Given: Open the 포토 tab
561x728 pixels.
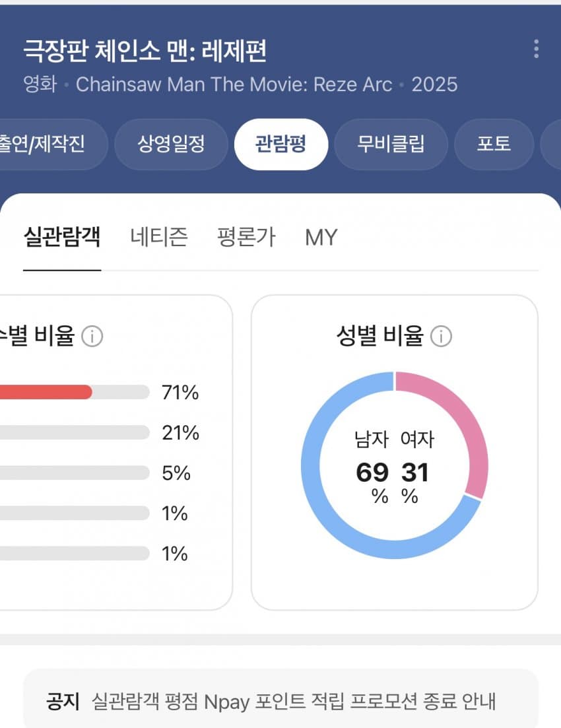Looking at the screenshot, I should pos(494,144).
